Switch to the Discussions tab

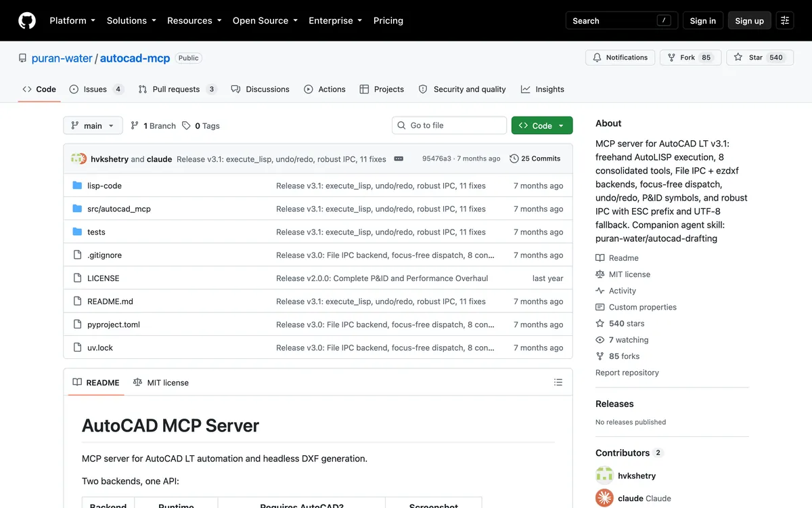261,89
